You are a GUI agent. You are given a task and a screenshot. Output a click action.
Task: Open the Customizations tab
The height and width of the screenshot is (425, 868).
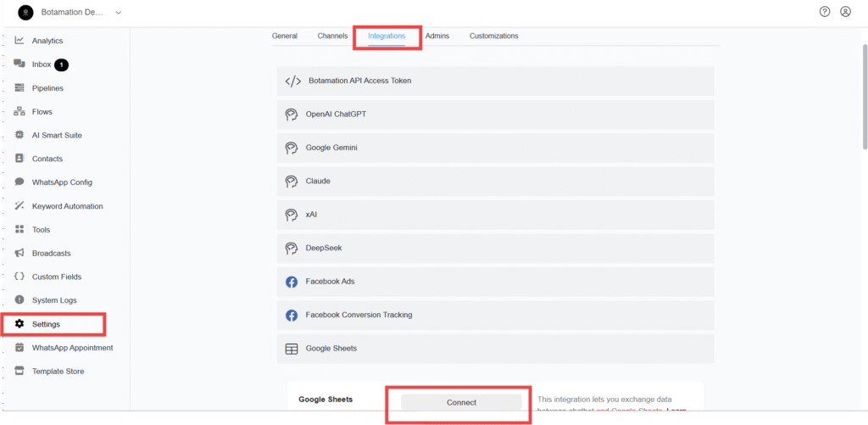point(493,36)
